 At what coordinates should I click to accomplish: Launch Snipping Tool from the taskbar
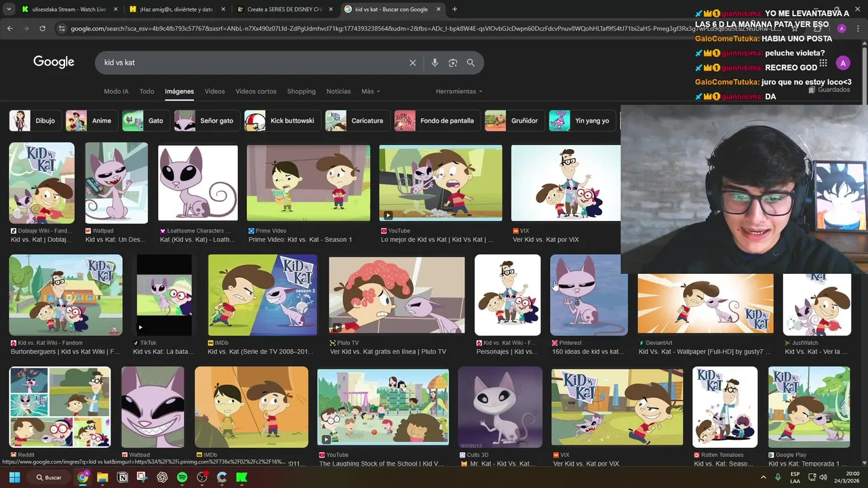pyautogui.click(x=142, y=477)
